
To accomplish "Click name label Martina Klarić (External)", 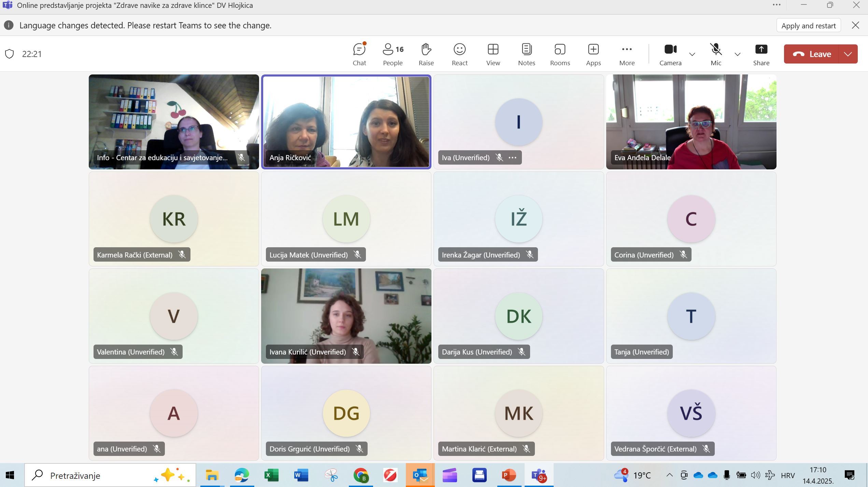I will click(x=479, y=449).
